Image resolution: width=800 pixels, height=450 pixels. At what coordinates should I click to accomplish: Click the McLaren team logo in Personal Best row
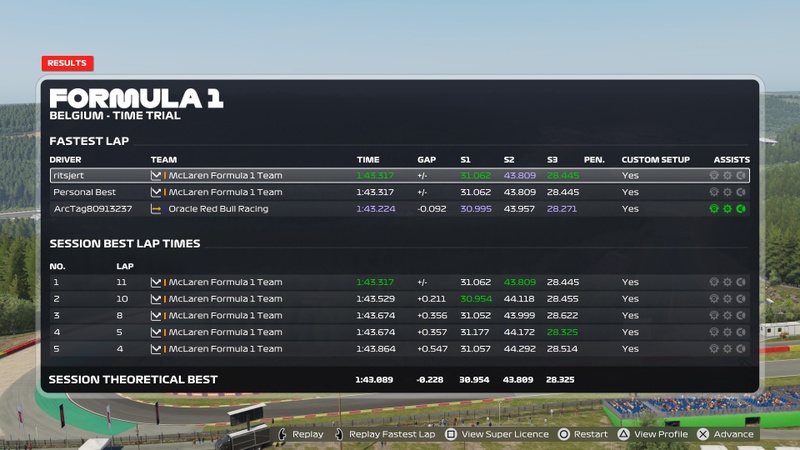click(156, 192)
